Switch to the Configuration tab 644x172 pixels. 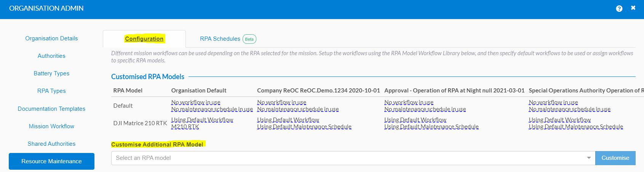coord(144,39)
